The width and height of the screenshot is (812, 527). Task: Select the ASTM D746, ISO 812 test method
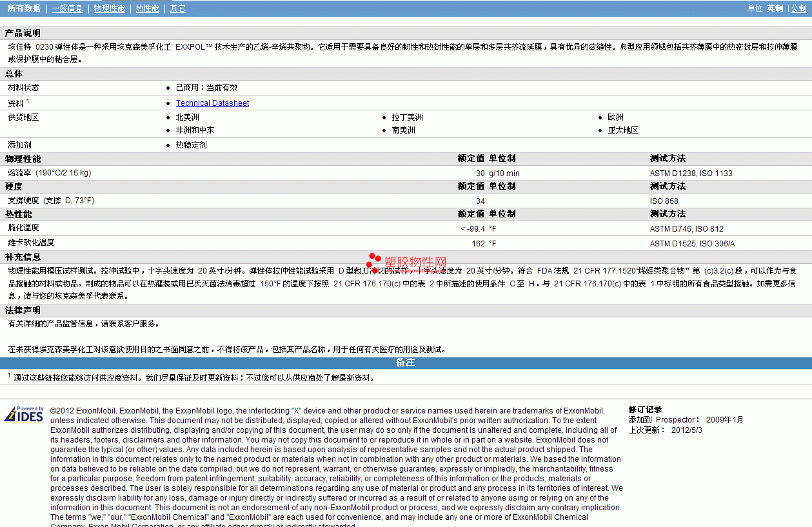point(687,229)
